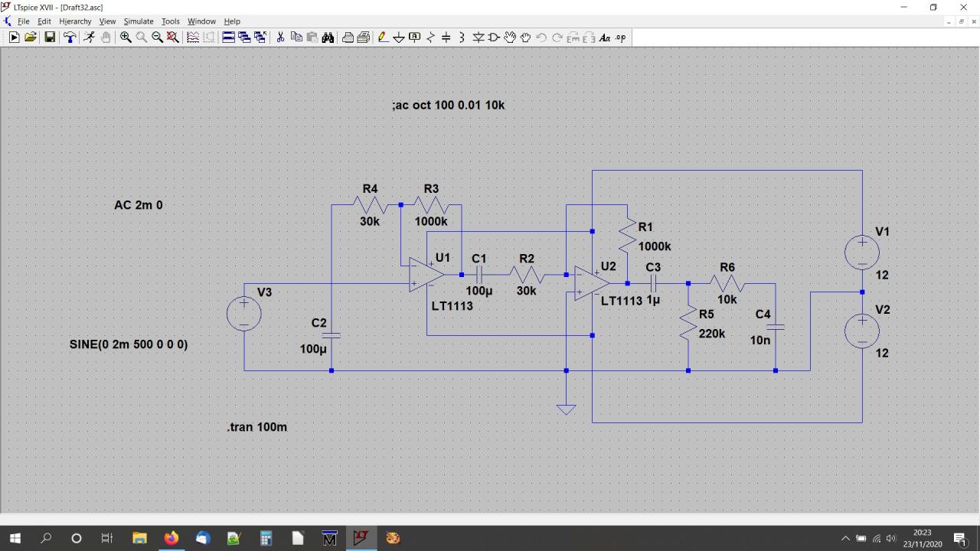Click the C2 capacitor symbol

[x=332, y=335]
